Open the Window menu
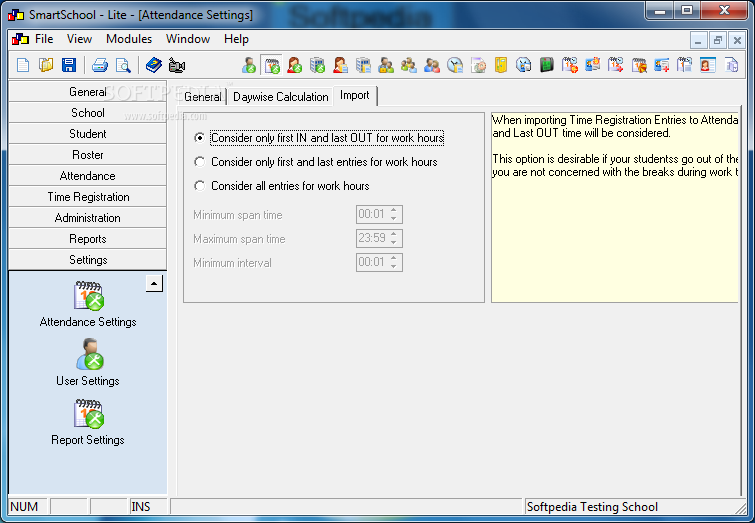 188,39
